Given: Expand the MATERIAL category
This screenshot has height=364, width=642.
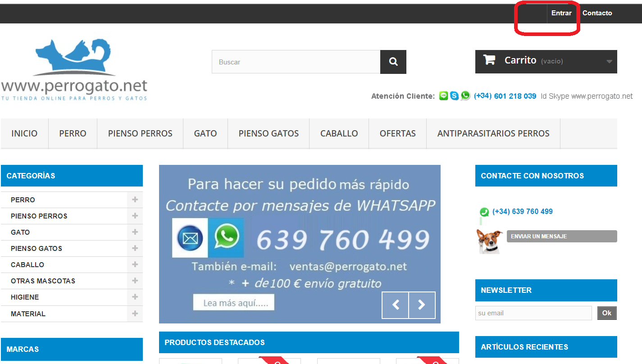Looking at the screenshot, I should (135, 314).
